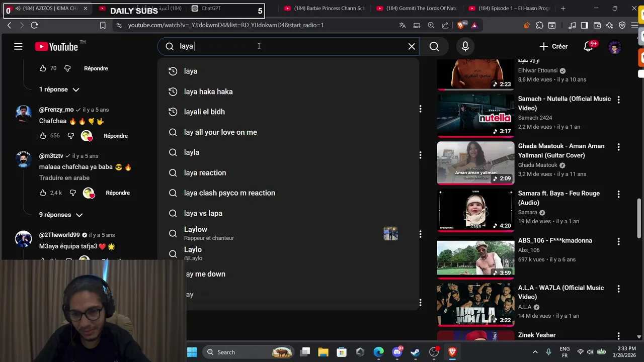This screenshot has height=362, width=644.
Task: Open the Brave wallet icon
Action: pyautogui.click(x=597, y=25)
